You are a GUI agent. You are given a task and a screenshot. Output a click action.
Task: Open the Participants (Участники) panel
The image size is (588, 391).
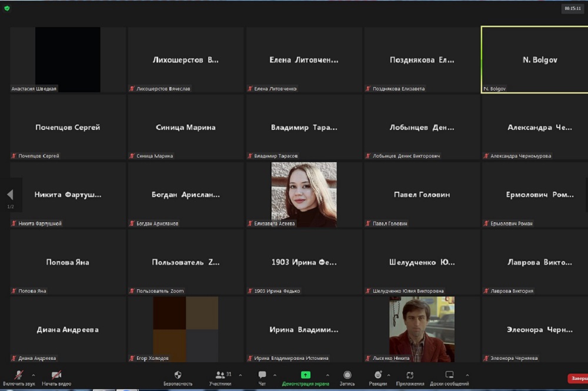click(221, 375)
